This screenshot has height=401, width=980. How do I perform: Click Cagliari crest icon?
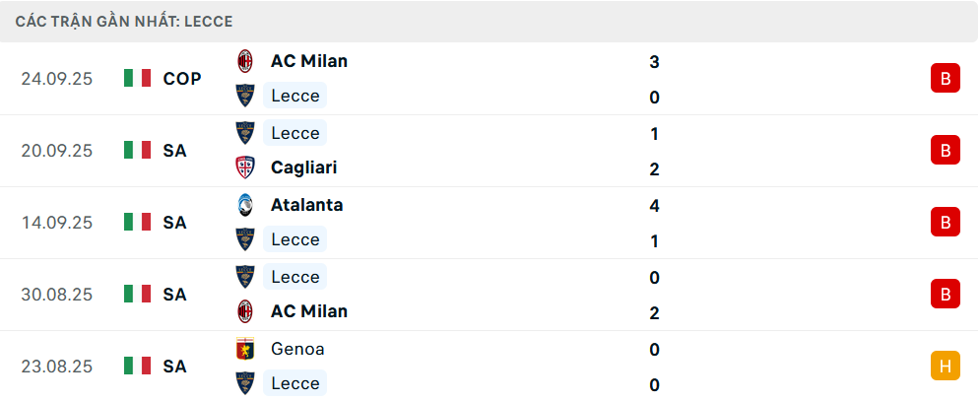245,167
